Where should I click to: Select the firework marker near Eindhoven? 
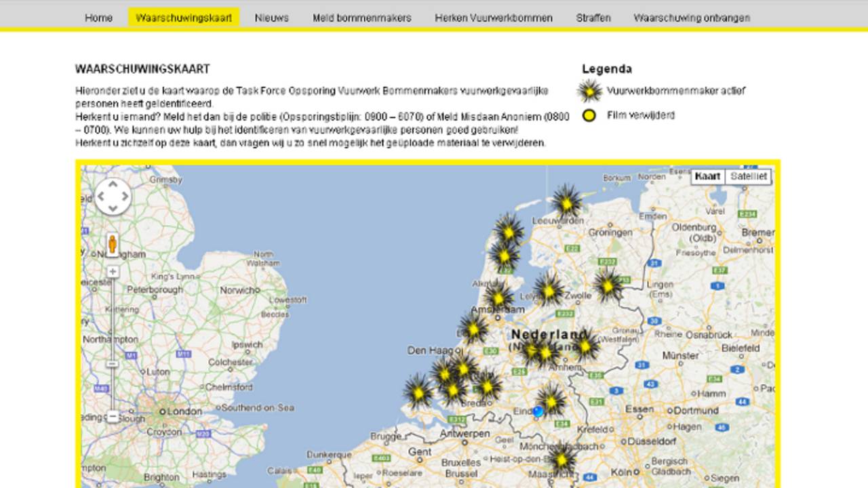coord(552,400)
